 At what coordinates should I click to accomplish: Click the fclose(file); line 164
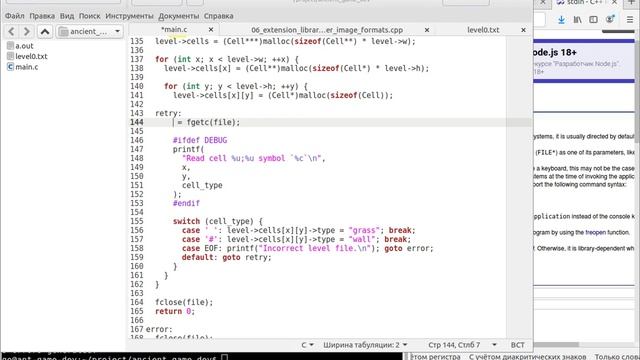click(184, 302)
